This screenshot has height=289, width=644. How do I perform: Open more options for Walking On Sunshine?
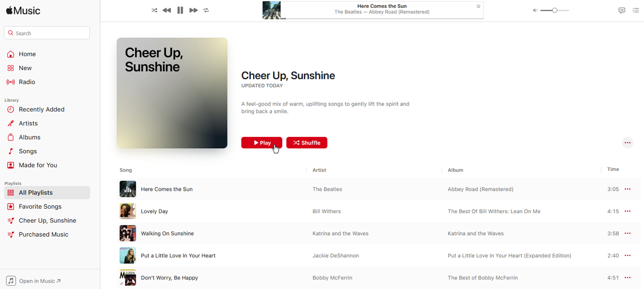[628, 233]
